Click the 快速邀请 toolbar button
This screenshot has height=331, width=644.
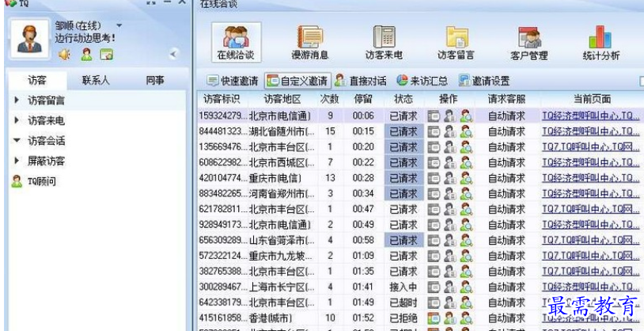233,81
